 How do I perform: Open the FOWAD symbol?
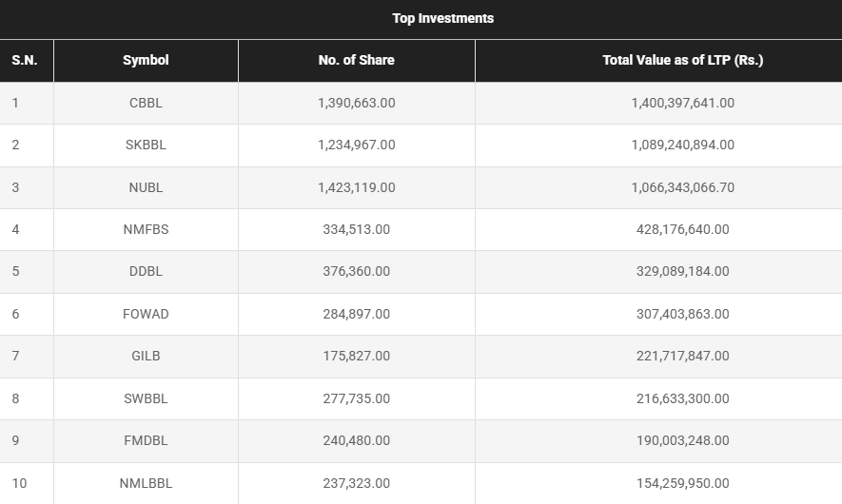coord(146,314)
